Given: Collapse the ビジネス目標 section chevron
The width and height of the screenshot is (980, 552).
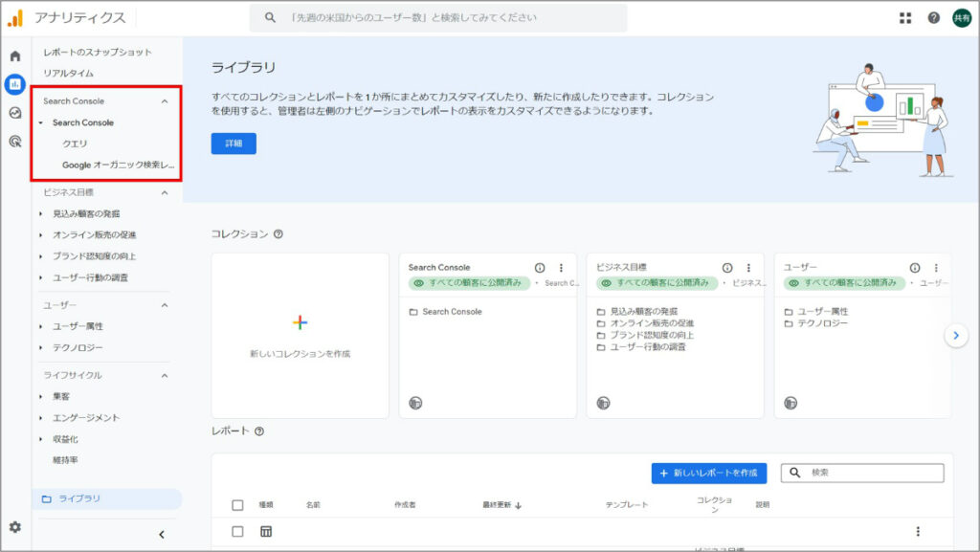Looking at the screenshot, I should pos(165,193).
